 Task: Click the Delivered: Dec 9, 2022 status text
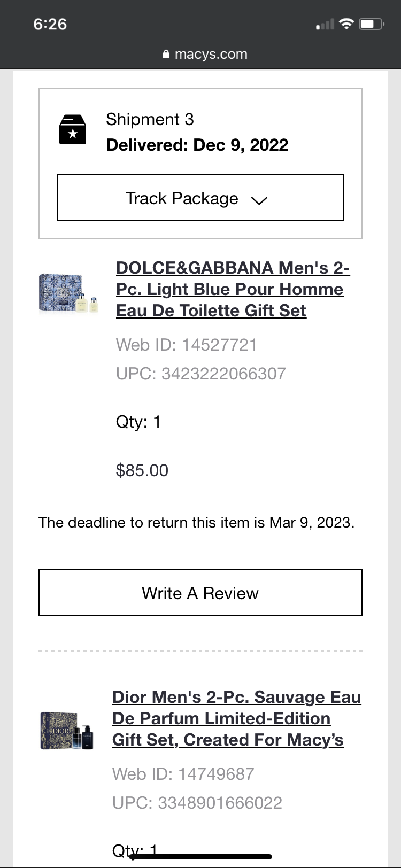[197, 145]
